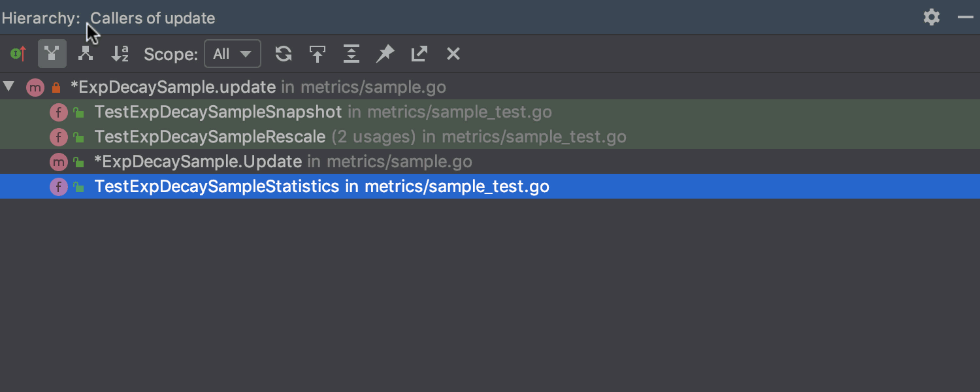
Task: Toggle the Caller Methods Hierarchy button
Action: [x=52, y=54]
